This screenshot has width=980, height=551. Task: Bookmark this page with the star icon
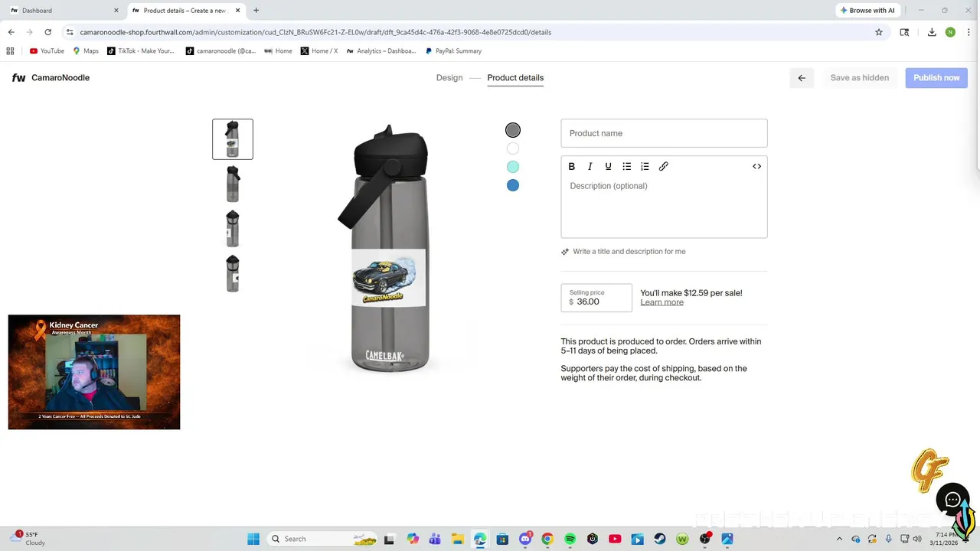879,32
